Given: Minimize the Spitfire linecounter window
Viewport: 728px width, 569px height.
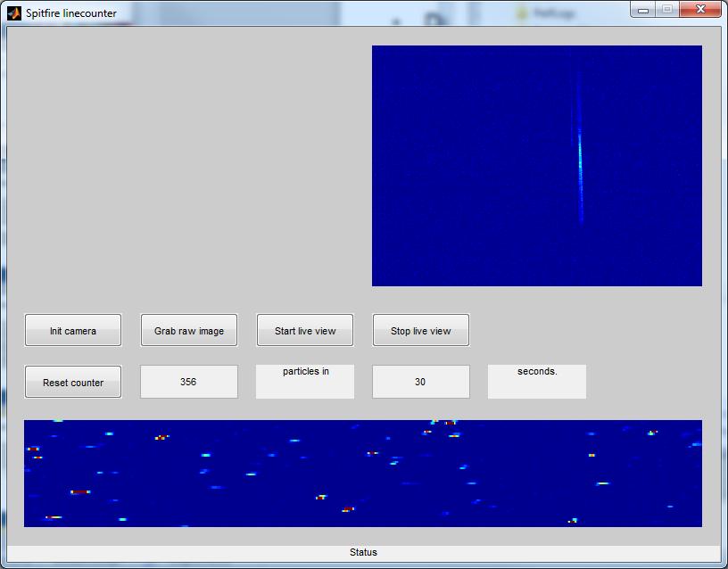Looking at the screenshot, I should (x=643, y=9).
